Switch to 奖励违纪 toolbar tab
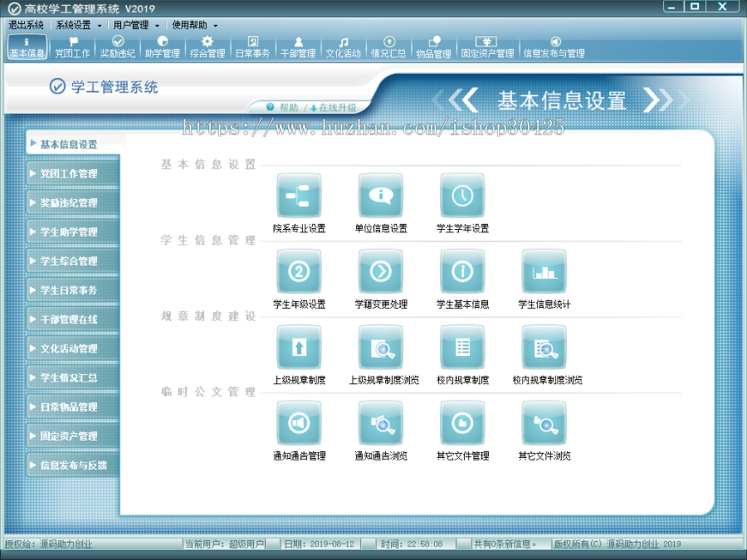Image resolution: width=747 pixels, height=560 pixels. click(x=118, y=47)
